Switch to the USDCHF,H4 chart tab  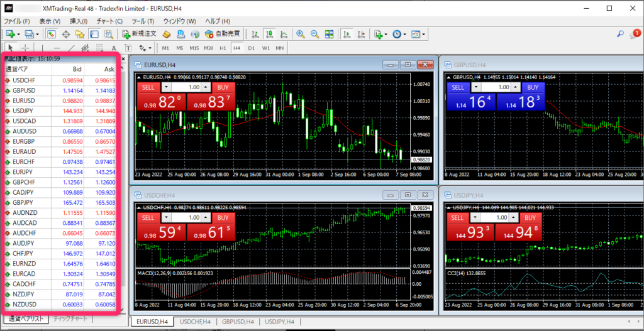(196, 322)
